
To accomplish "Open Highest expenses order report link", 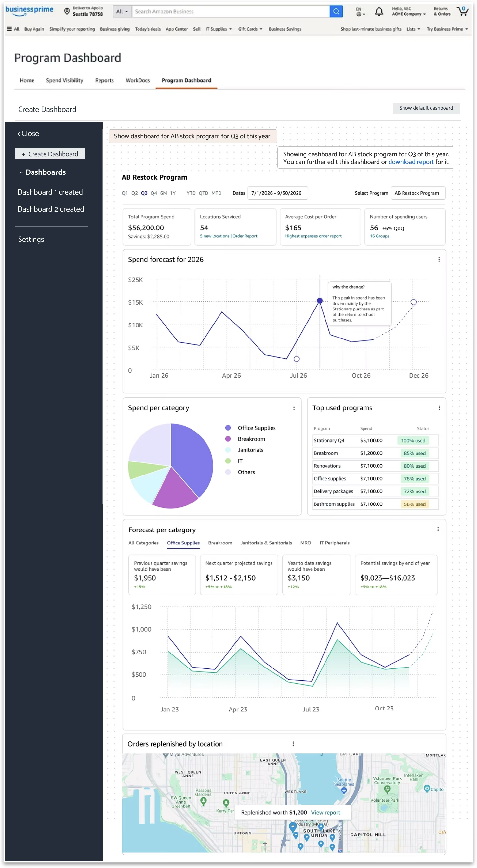I will tap(313, 236).
